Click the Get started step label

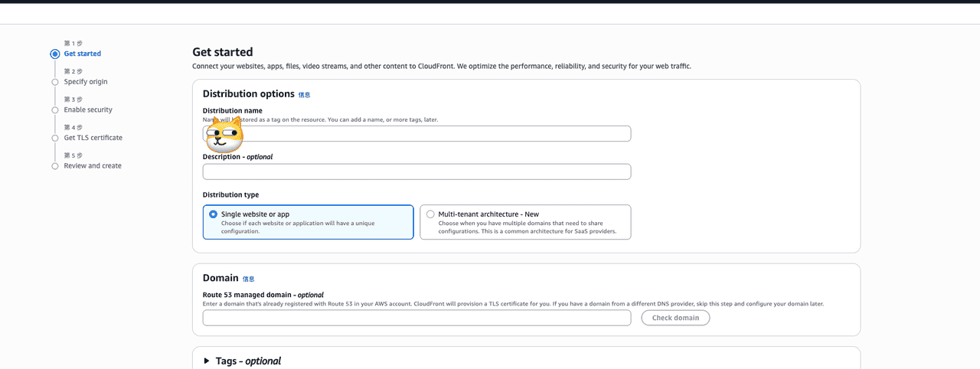pyautogui.click(x=82, y=54)
